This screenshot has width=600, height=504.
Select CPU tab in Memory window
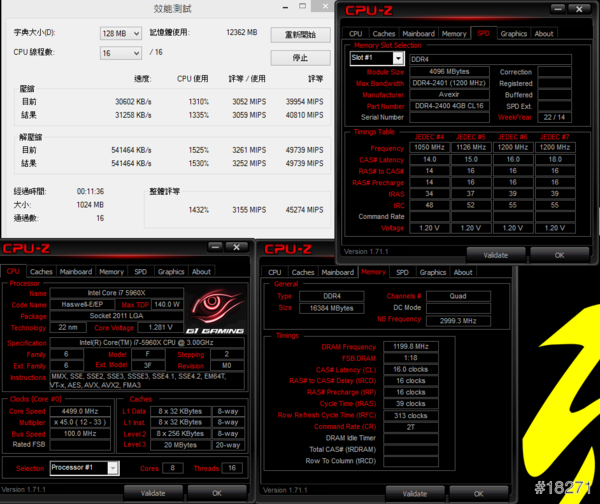[x=274, y=272]
